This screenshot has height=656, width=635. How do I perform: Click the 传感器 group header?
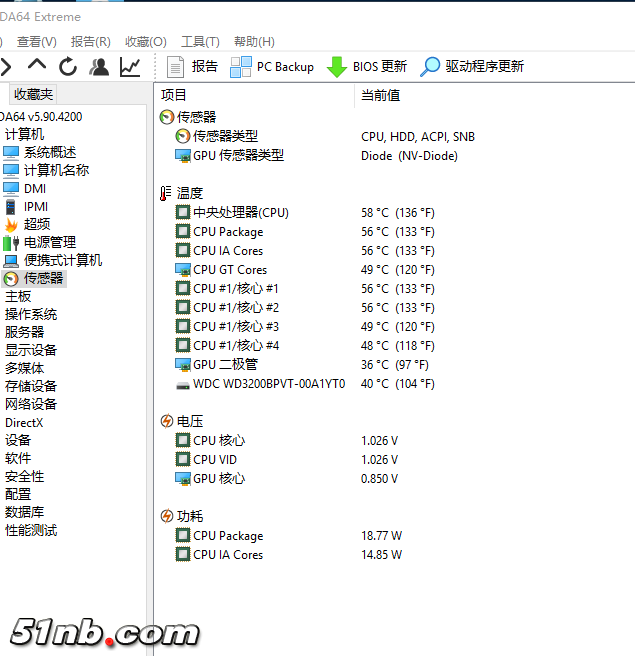188,117
